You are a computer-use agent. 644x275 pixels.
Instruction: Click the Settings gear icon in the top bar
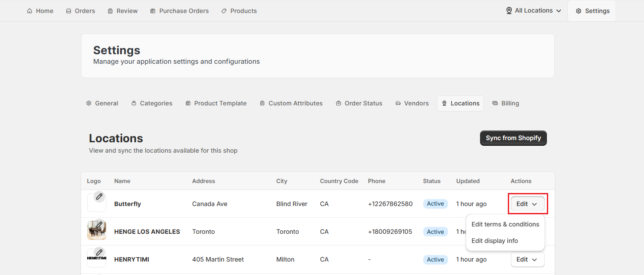(x=579, y=11)
